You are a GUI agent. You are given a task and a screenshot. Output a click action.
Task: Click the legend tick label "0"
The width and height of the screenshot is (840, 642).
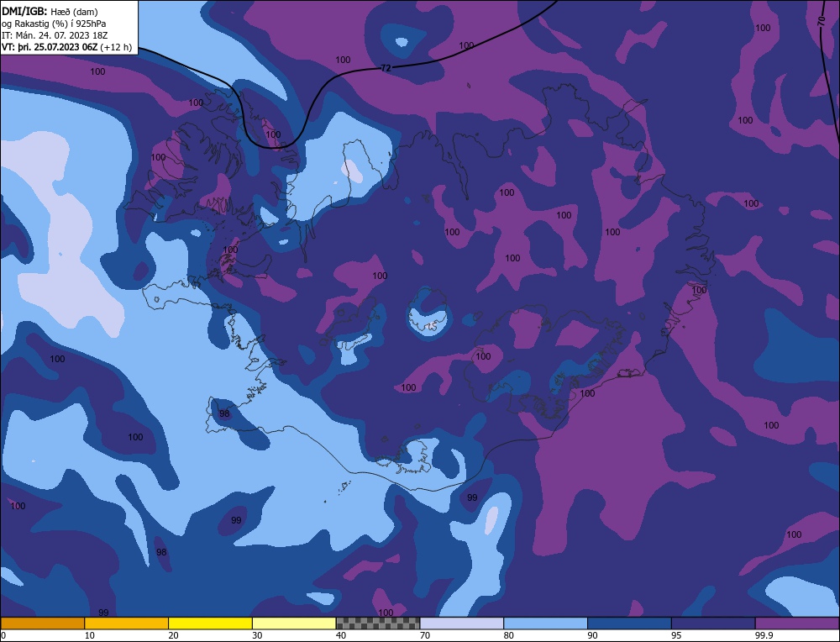3,635
